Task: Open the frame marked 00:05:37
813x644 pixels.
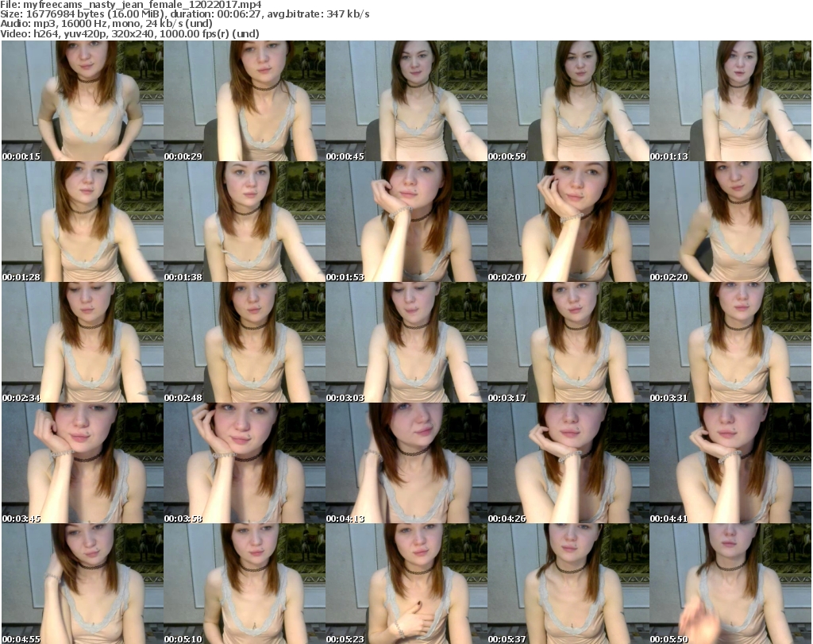Action: click(568, 584)
